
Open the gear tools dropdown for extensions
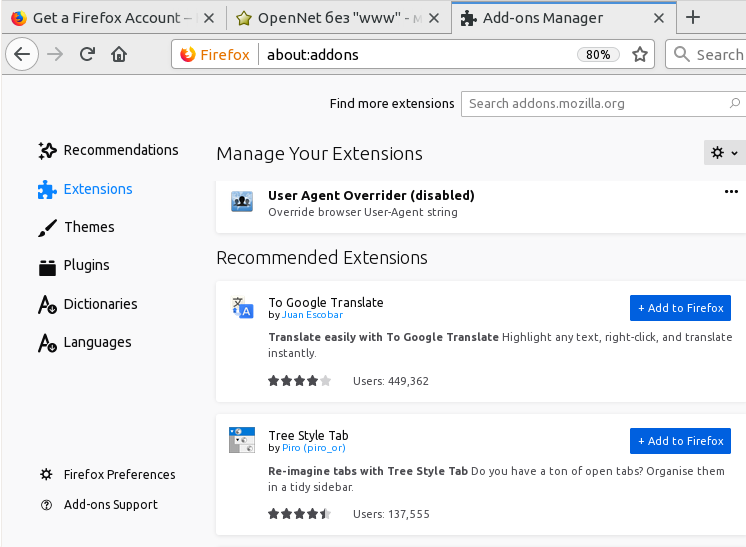click(724, 153)
